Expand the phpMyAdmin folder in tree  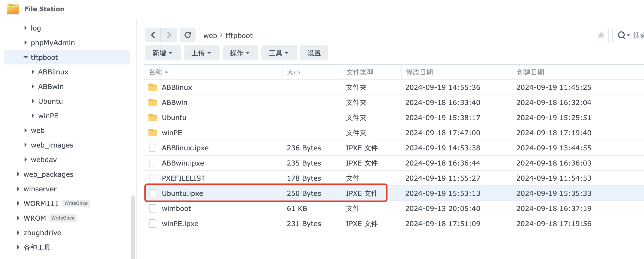(x=25, y=42)
